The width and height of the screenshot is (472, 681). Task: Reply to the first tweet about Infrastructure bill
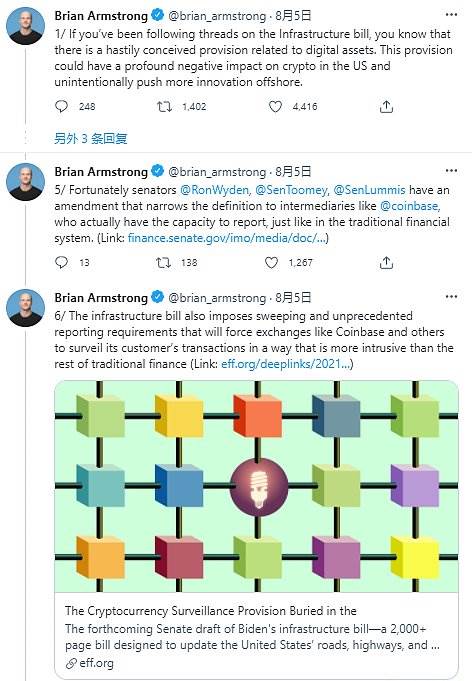[x=62, y=106]
